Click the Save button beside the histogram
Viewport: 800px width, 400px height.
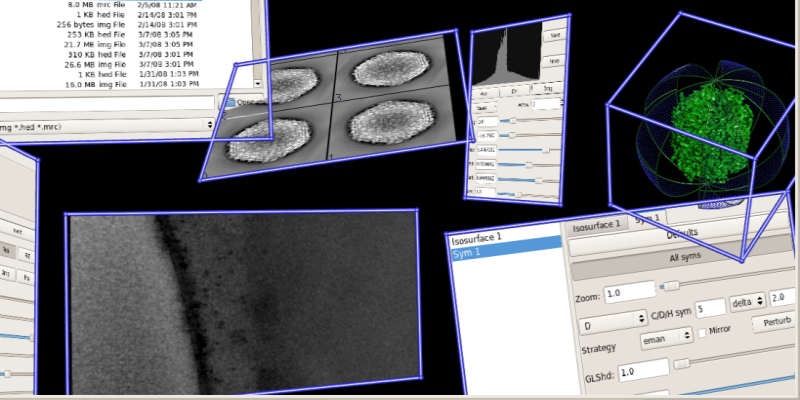coord(555,36)
